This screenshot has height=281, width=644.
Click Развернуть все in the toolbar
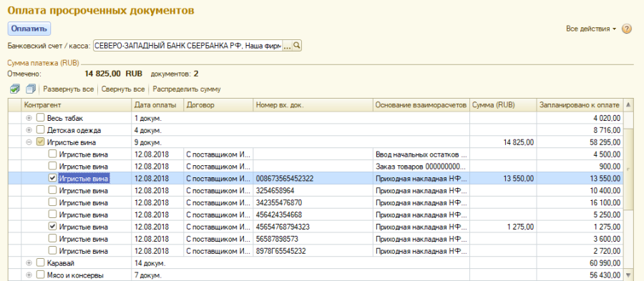[x=69, y=89]
